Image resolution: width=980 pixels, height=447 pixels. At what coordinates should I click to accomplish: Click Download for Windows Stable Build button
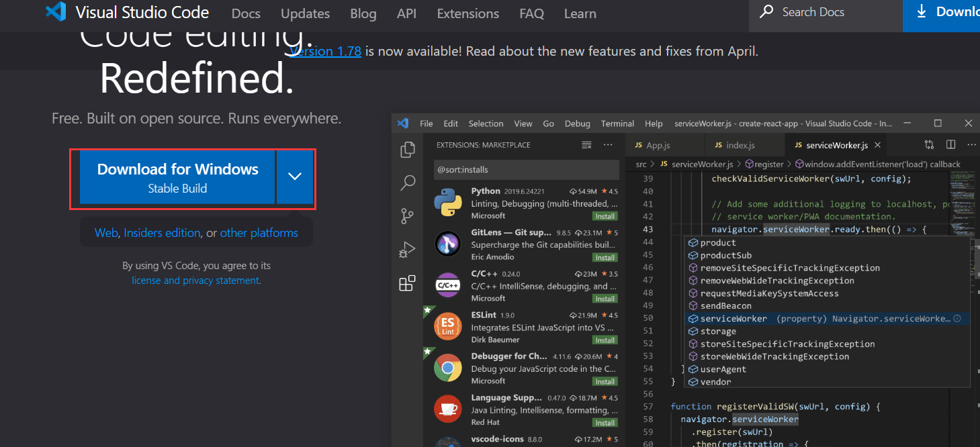pos(177,177)
